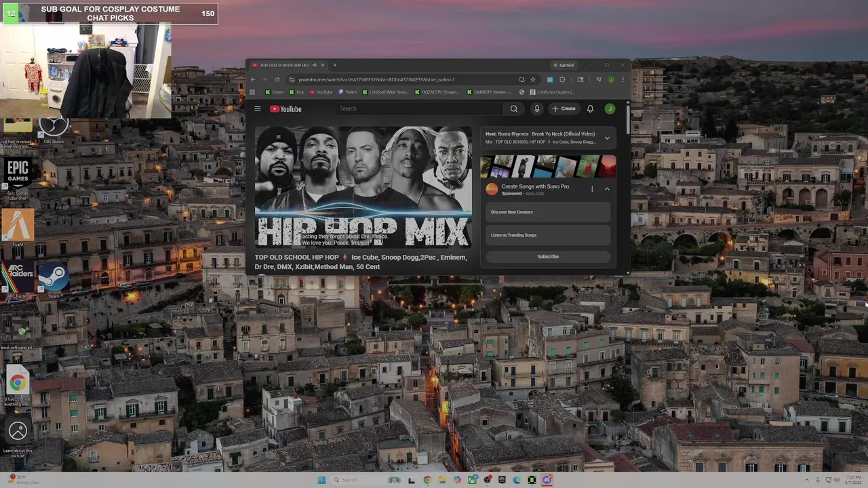
Task: Open Steam desktop shortcut
Action: coord(52,279)
